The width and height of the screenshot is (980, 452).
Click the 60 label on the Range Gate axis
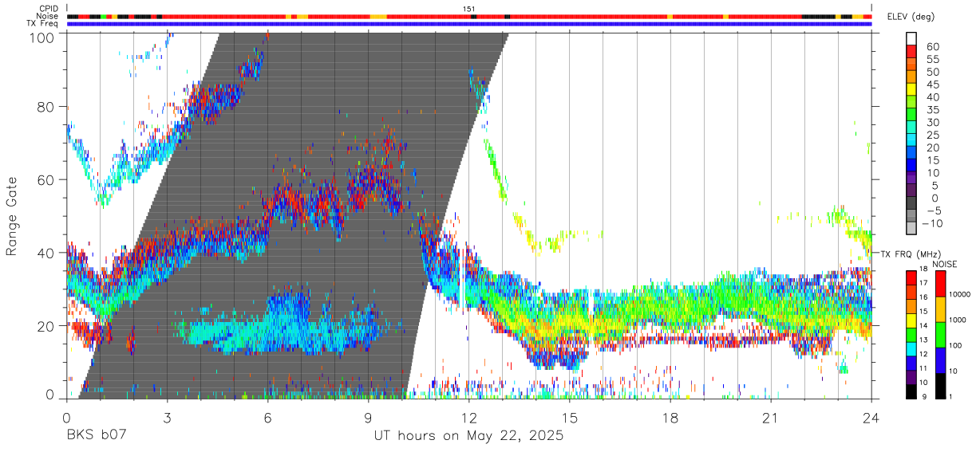pos(48,179)
